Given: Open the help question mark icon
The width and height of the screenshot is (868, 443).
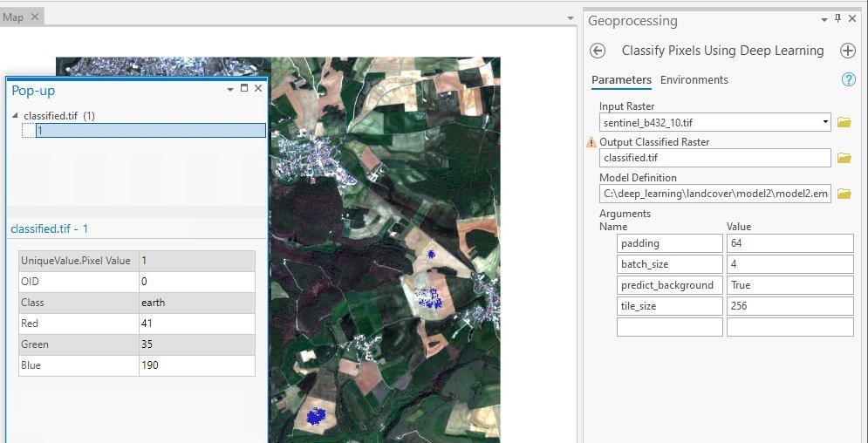Looking at the screenshot, I should click(x=848, y=79).
